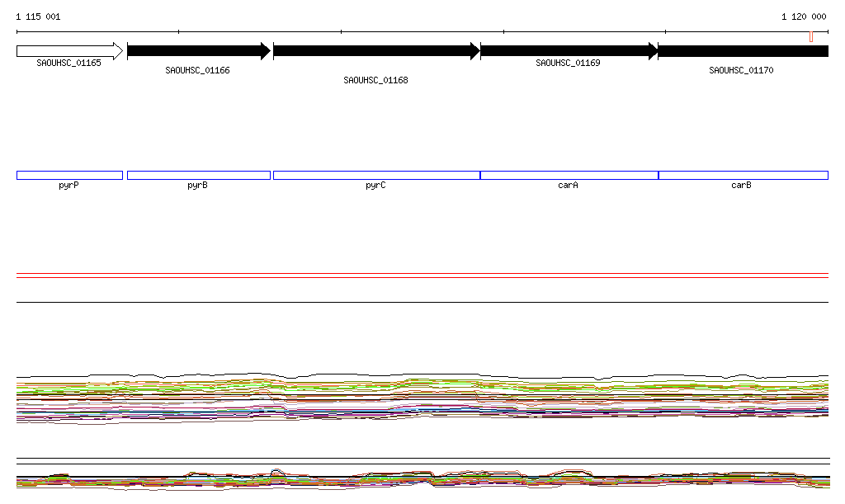Click the pyrB annotation box
The width and height of the screenshot is (845, 504).
coord(198,175)
